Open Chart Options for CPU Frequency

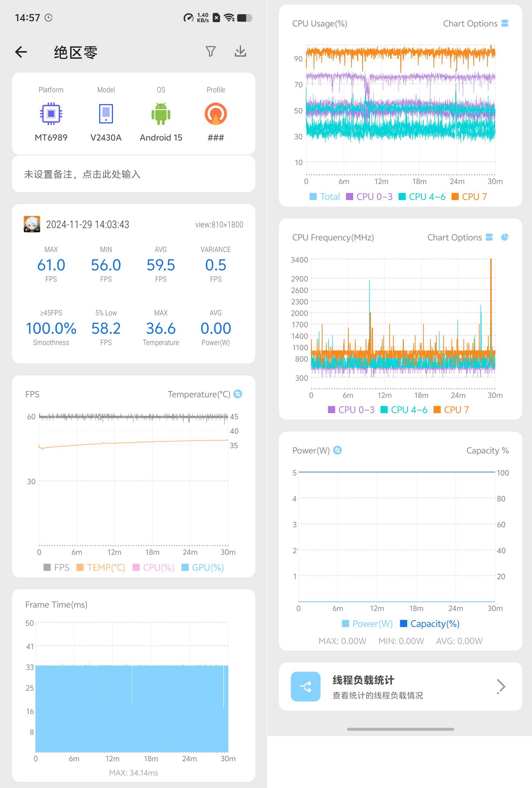[455, 237]
